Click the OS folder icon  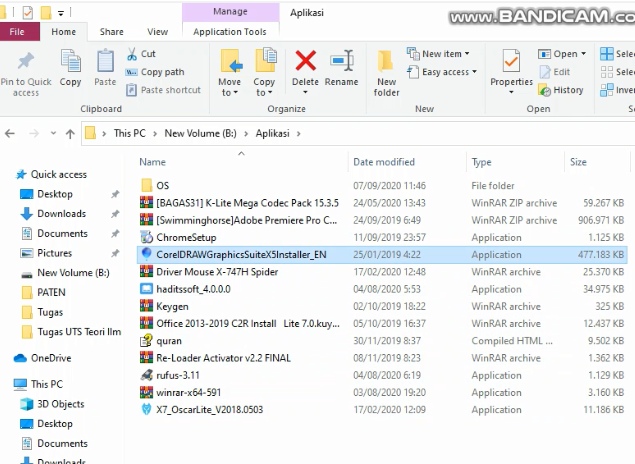tap(146, 185)
